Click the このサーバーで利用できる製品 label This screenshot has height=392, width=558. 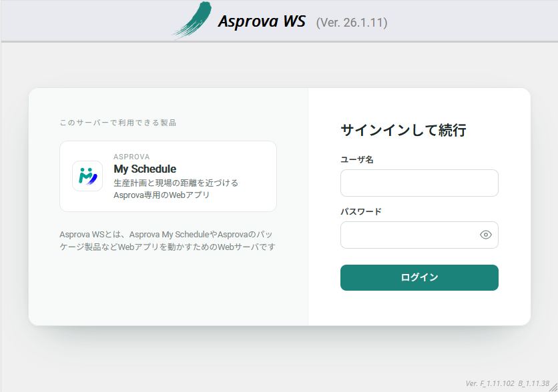(x=117, y=123)
